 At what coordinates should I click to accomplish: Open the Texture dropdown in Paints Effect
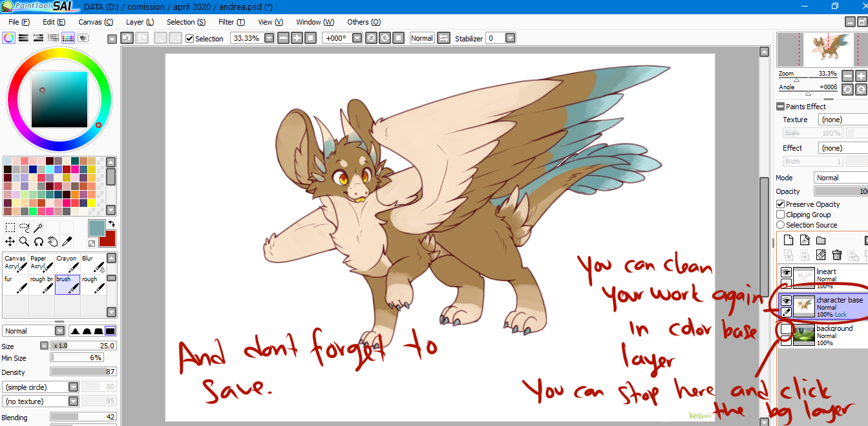(843, 120)
